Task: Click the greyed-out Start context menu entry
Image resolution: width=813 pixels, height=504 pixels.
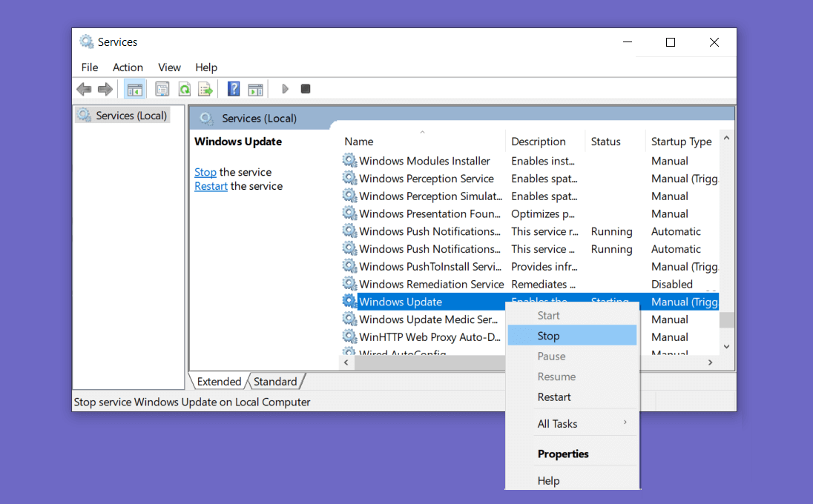Action: (572, 316)
